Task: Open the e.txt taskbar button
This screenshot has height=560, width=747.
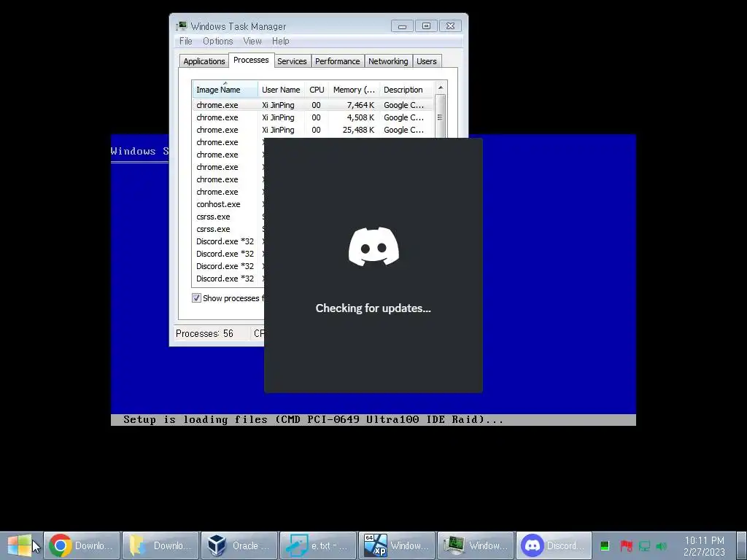Action: [x=318, y=545]
